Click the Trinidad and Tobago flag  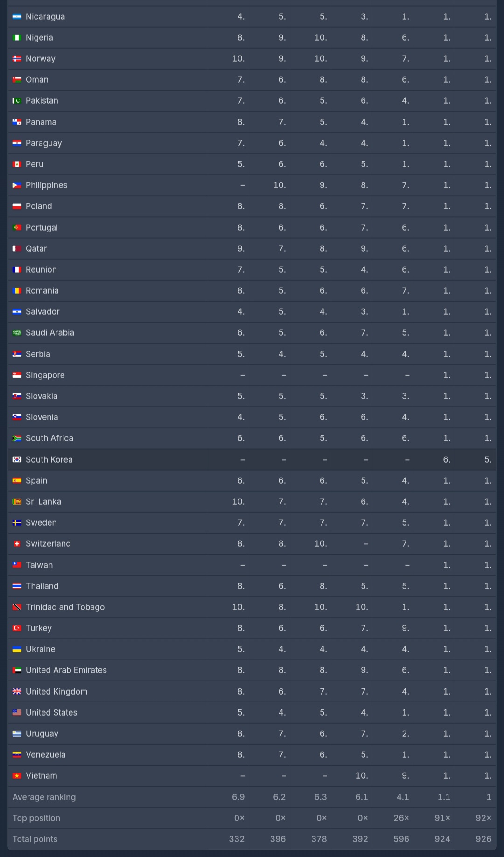pos(17,607)
